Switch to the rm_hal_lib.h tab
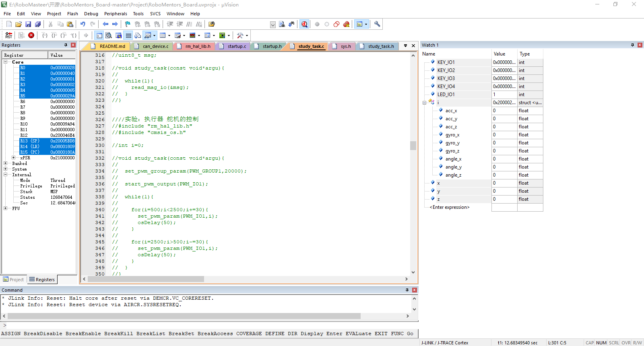Viewport: 644px width, 346px height. pos(194,46)
